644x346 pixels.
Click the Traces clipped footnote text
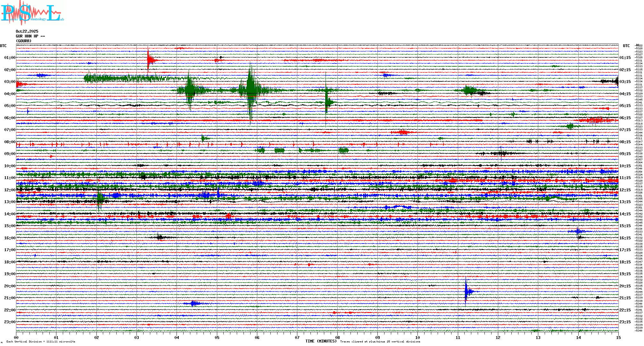pos(380,342)
